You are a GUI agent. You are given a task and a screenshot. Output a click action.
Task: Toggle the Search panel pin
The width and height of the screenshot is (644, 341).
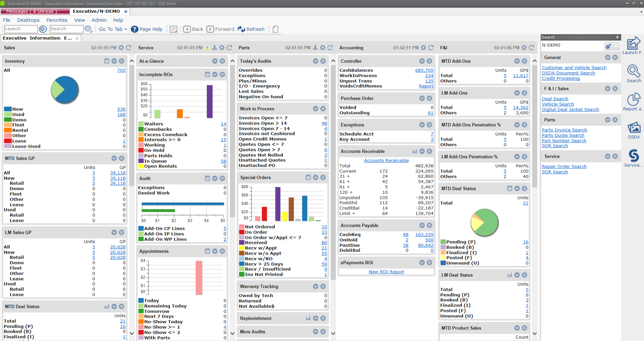coord(617,37)
